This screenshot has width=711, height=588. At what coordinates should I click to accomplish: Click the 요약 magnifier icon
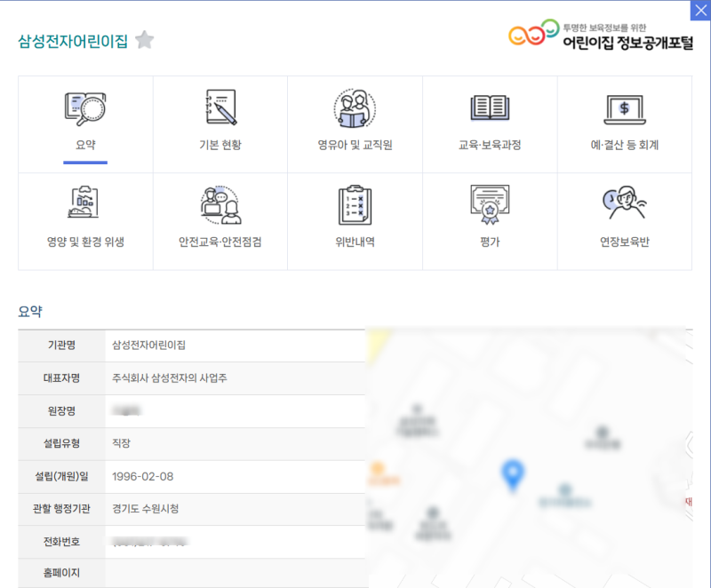point(85,108)
